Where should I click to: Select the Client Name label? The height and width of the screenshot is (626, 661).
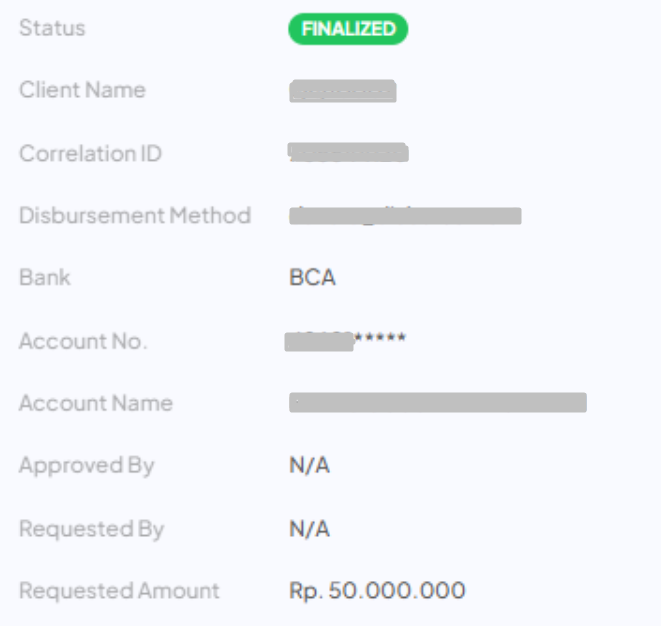(x=82, y=90)
